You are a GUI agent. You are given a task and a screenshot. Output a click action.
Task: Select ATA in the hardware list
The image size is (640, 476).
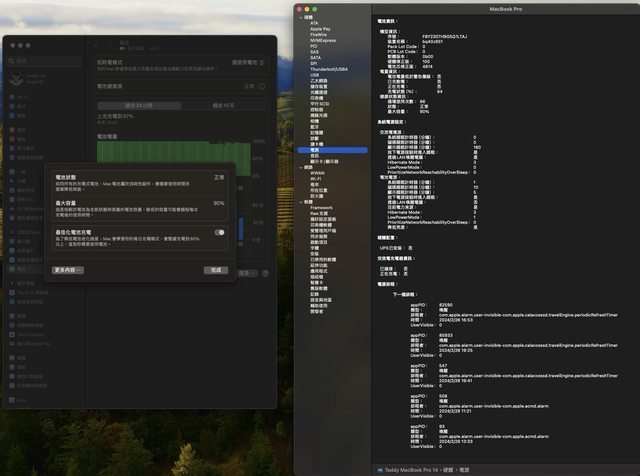click(x=314, y=23)
